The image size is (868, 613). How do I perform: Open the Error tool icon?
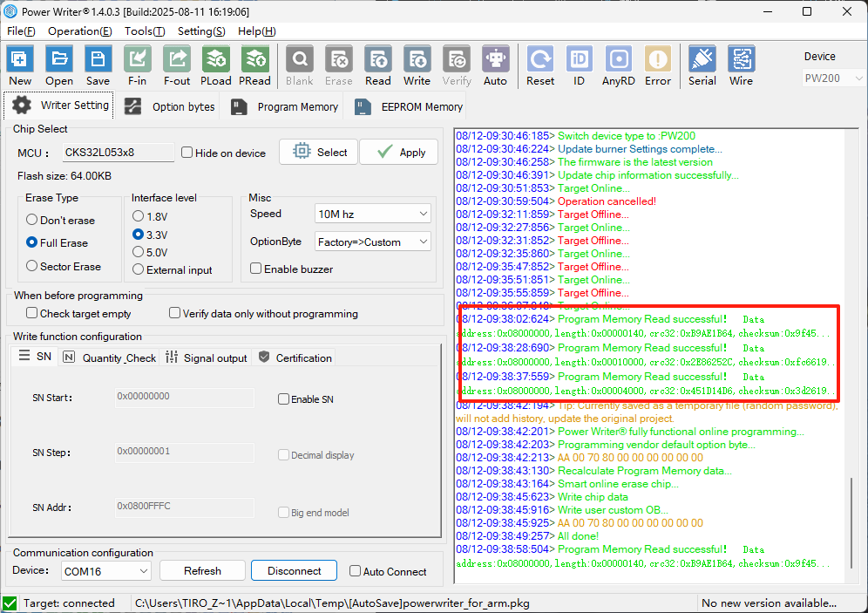click(x=658, y=65)
